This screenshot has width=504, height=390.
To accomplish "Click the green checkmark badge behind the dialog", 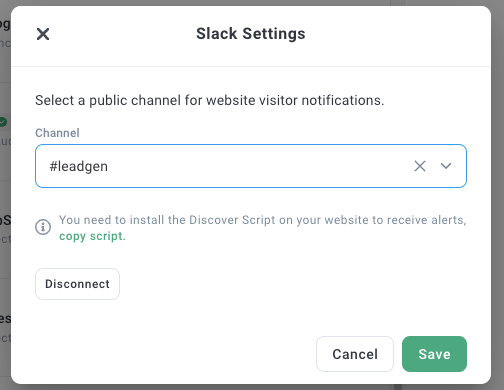I will point(3,122).
